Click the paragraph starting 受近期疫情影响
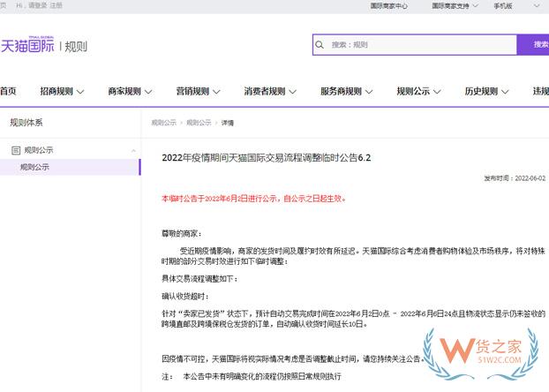This screenshot has width=549, height=392. click(353, 256)
